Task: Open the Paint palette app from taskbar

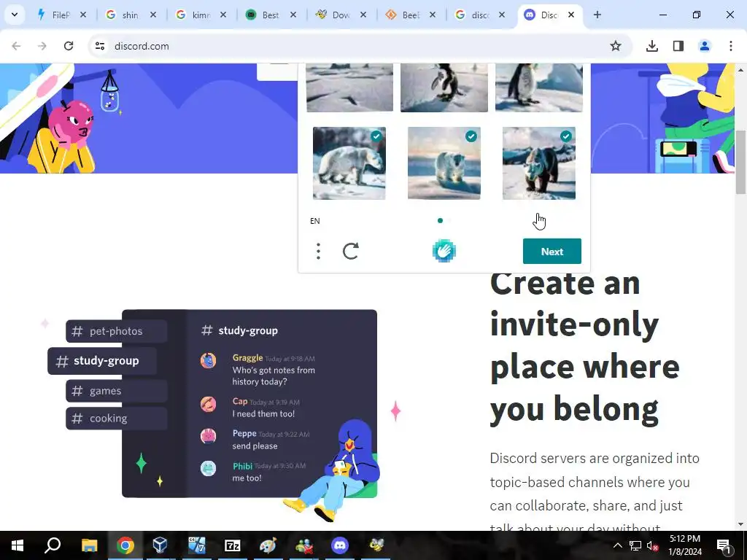Action: [268, 545]
